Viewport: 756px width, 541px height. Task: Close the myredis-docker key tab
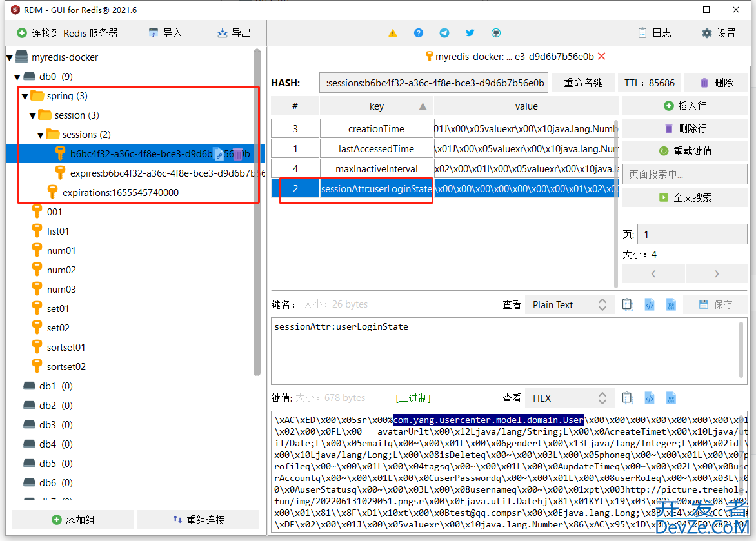[x=601, y=56]
